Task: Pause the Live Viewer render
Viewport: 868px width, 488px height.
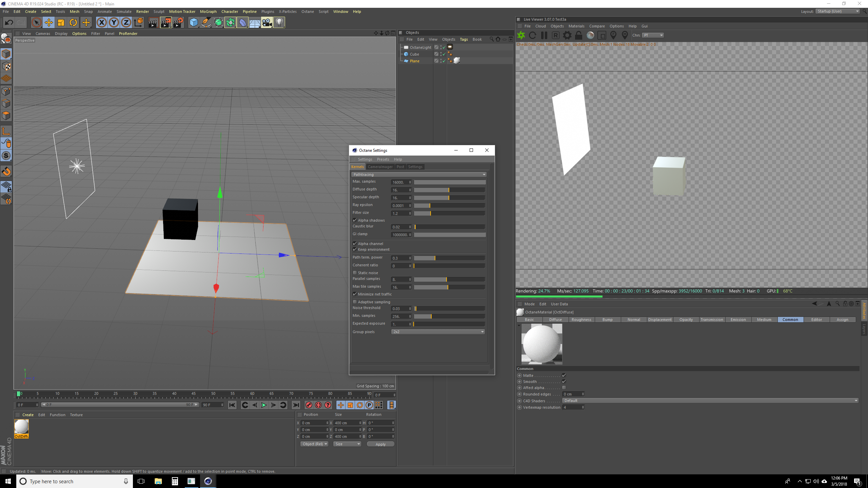Action: (x=544, y=35)
